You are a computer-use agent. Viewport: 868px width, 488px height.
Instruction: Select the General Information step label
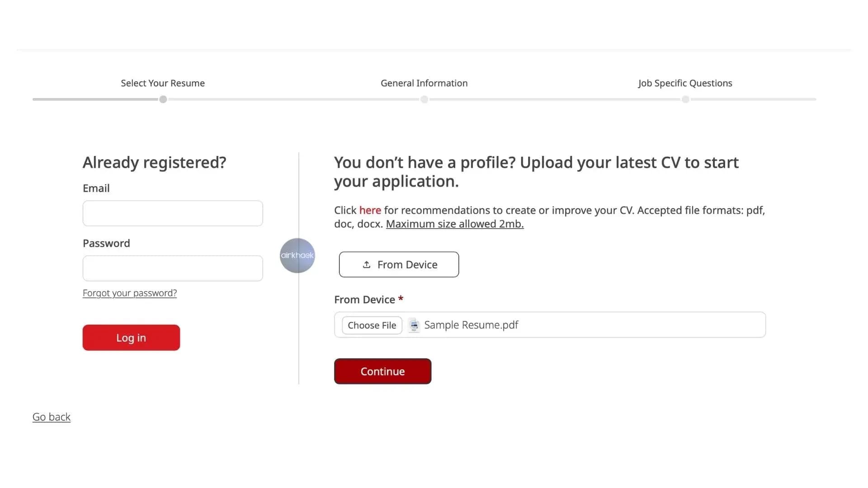click(x=424, y=83)
